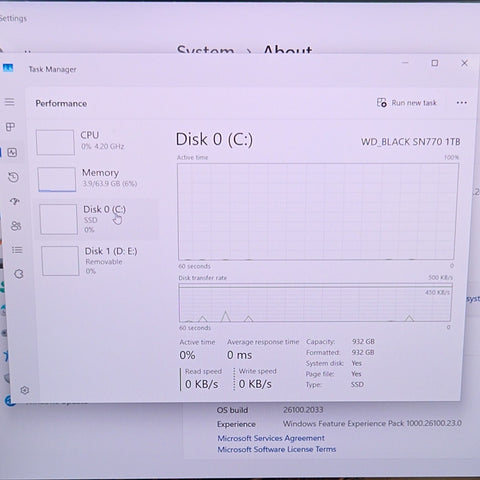Screen dimensions: 480x480
Task: Click the Disk 0 (C:) heading
Action: click(x=214, y=139)
